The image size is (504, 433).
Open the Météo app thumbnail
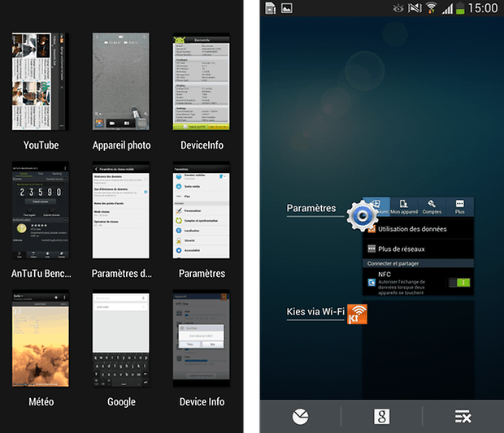[41, 339]
